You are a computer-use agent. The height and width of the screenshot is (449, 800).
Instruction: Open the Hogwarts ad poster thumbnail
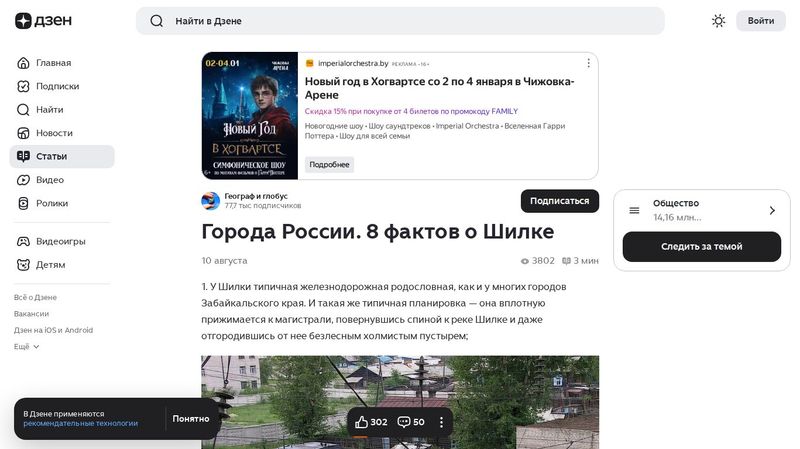point(250,116)
